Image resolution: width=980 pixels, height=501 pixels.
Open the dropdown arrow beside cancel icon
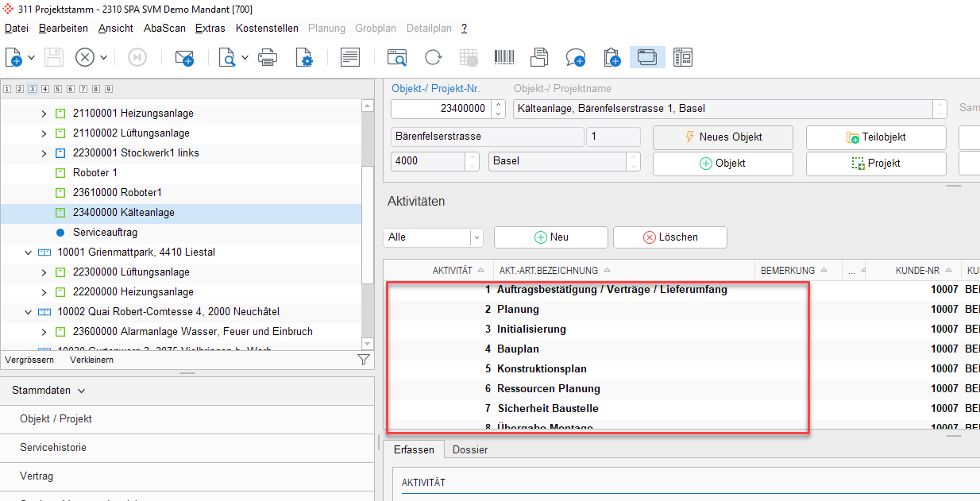(x=104, y=57)
